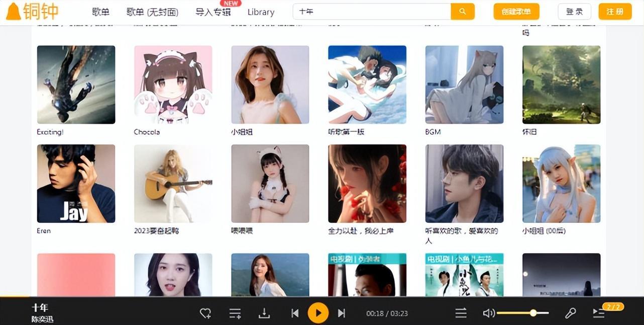Play the current song 十年
The image size is (644, 325).
click(x=318, y=313)
